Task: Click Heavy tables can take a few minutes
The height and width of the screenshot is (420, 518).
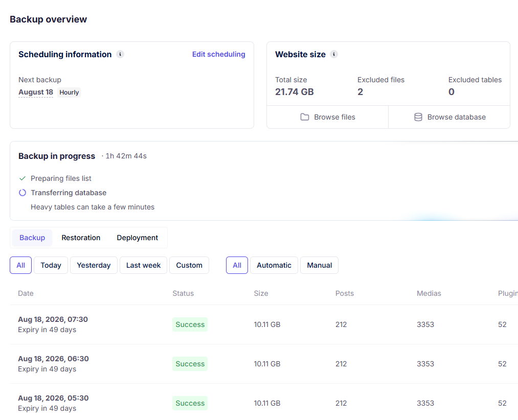Action: [93, 207]
